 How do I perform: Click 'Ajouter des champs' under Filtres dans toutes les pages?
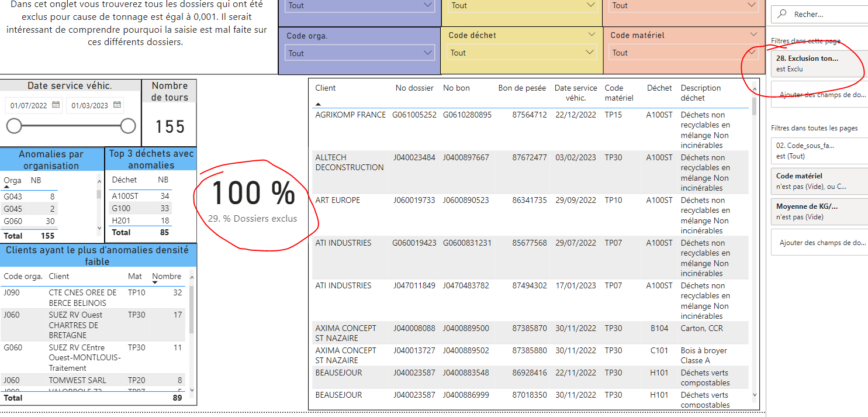tap(819, 242)
